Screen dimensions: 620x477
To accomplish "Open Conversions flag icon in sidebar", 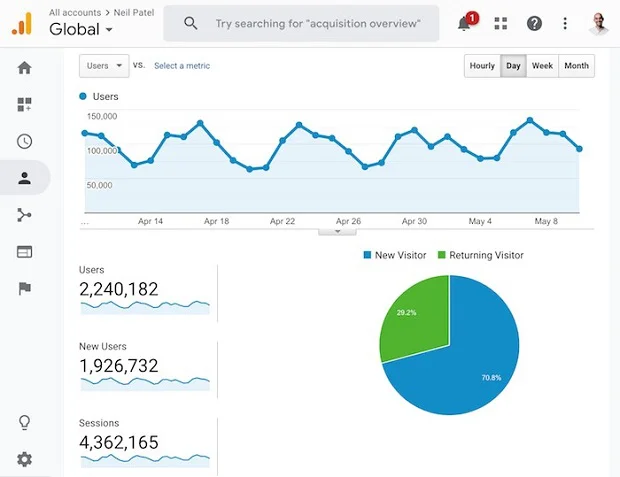I will click(24, 289).
